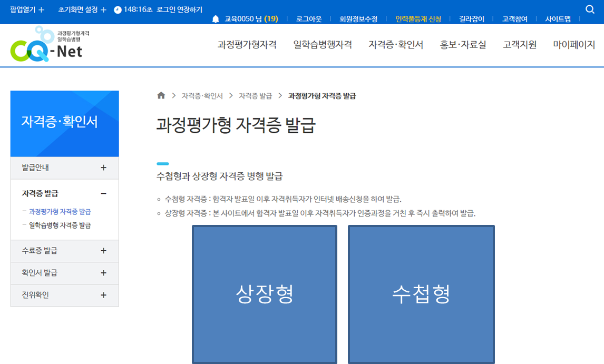Click the login timer clock icon
Screen dimensions: 604x364
coord(118,9)
